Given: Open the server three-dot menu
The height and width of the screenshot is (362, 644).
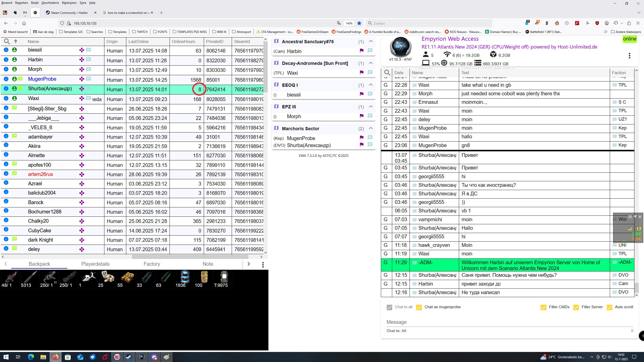Looking at the screenshot, I should [629, 56].
